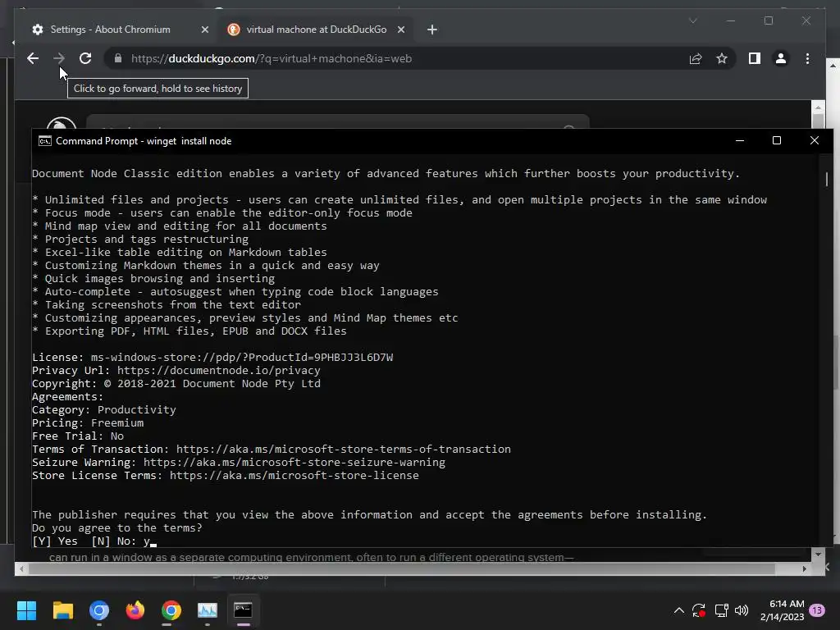Open Windows Start menu
Screen dimensions: 840x630
pyautogui.click(x=26, y=610)
